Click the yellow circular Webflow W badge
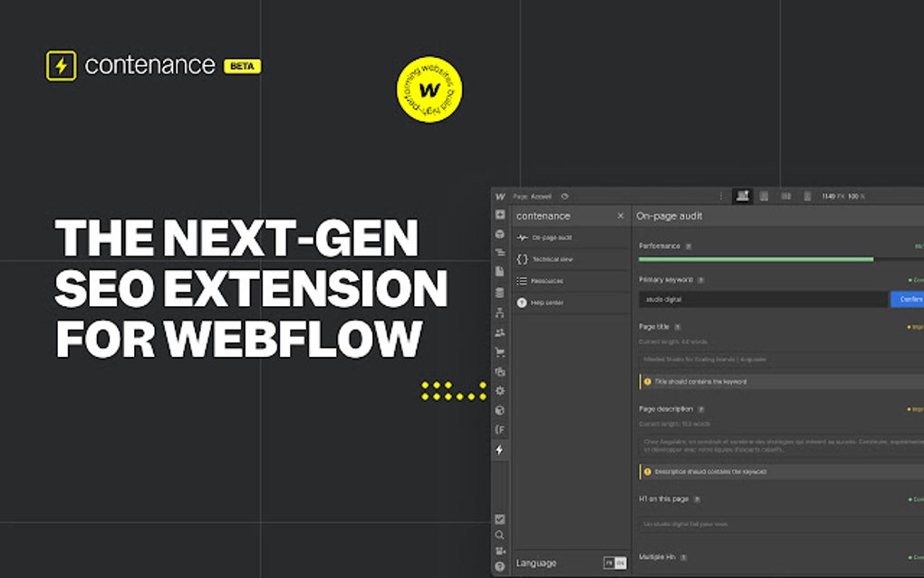Screen dimensions: 924x578 [x=429, y=90]
